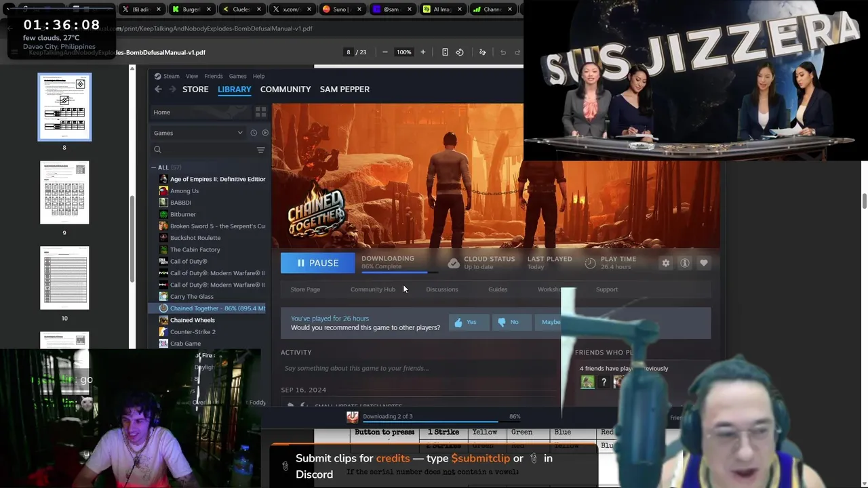The width and height of the screenshot is (868, 488).
Task: Click the recent activity clock icon in the library
Action: coord(254,133)
